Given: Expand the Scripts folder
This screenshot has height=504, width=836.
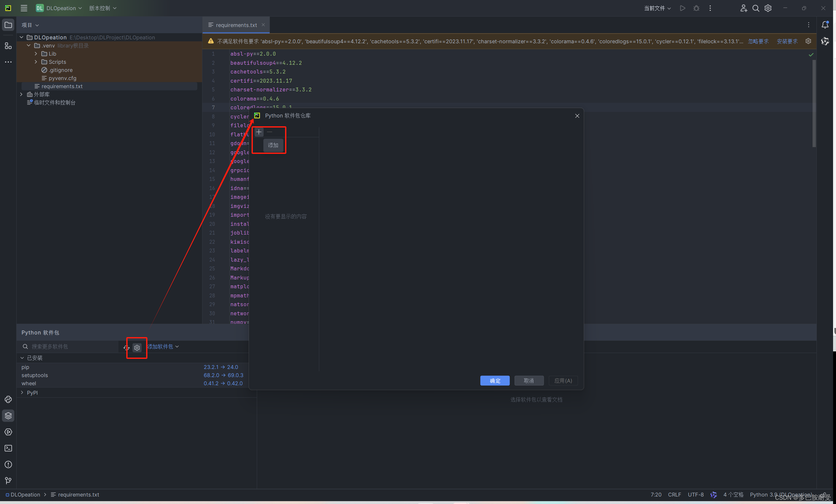Looking at the screenshot, I should tap(36, 62).
